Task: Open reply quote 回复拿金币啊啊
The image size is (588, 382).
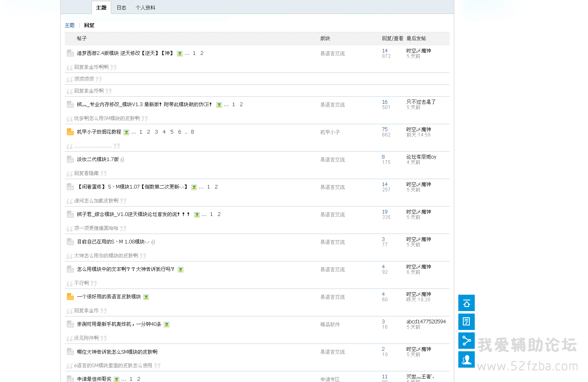Action: 91,67
